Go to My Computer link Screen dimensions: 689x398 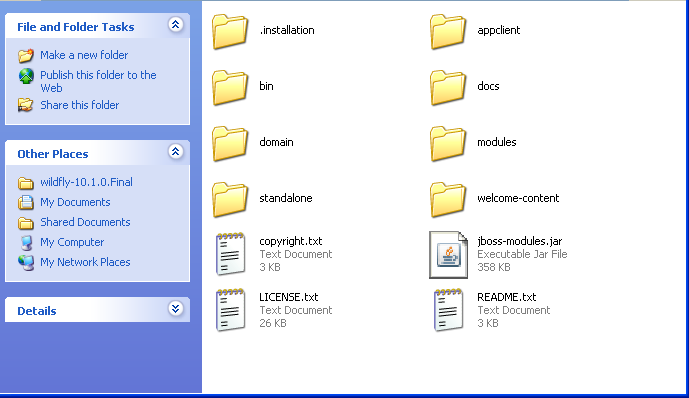click(72, 242)
